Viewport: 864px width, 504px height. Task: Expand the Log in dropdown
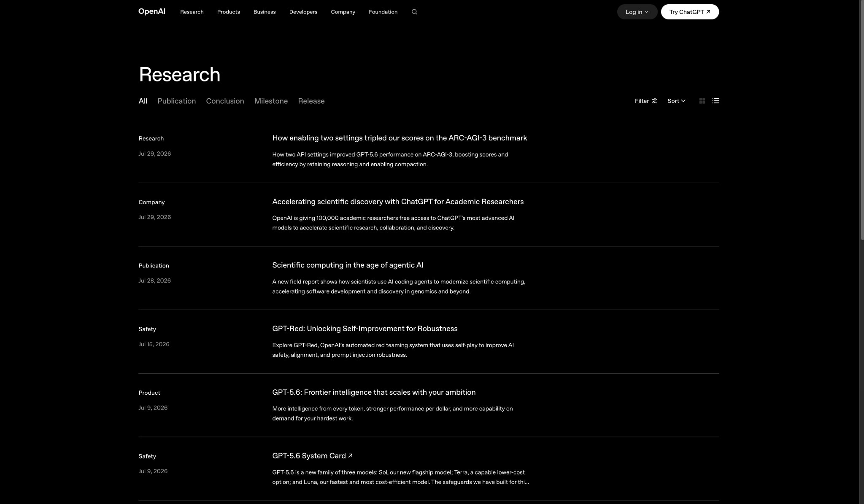click(x=637, y=12)
